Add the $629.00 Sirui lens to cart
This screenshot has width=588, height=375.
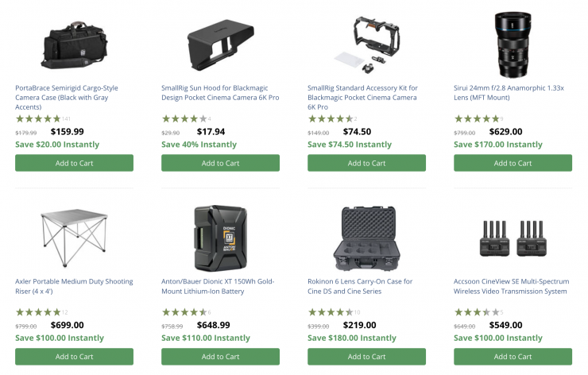coord(513,163)
